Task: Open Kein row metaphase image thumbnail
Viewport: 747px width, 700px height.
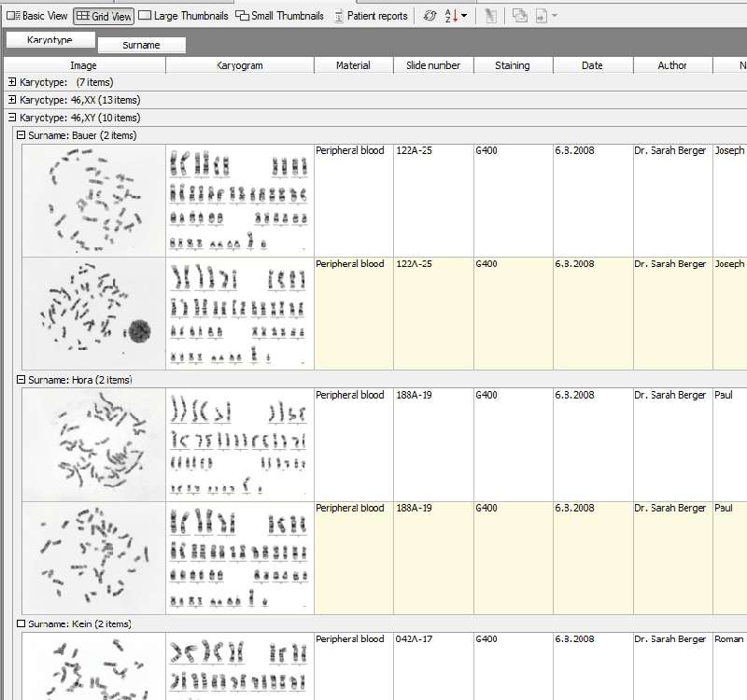Action: 94,666
